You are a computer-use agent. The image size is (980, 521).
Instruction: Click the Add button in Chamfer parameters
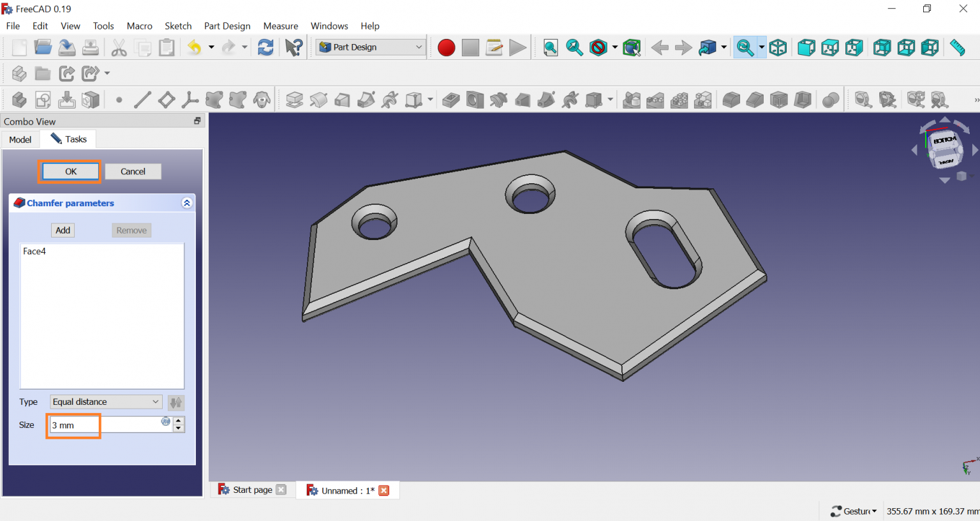pyautogui.click(x=63, y=230)
